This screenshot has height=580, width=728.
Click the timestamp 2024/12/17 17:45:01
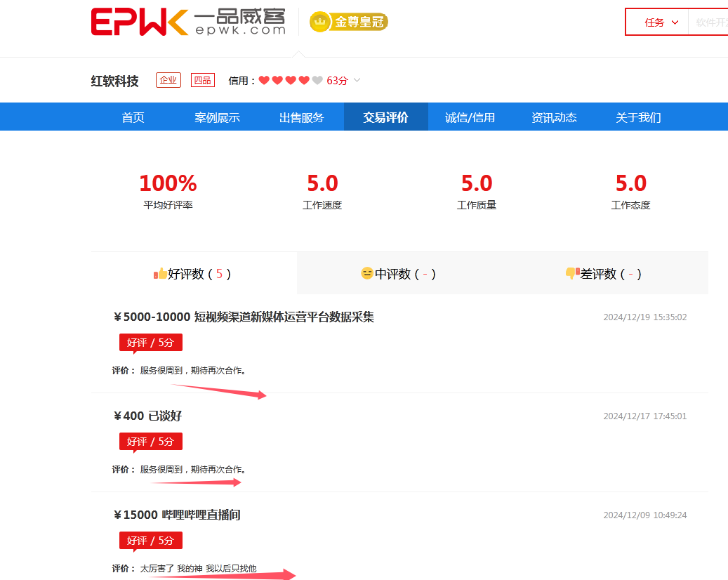click(645, 416)
